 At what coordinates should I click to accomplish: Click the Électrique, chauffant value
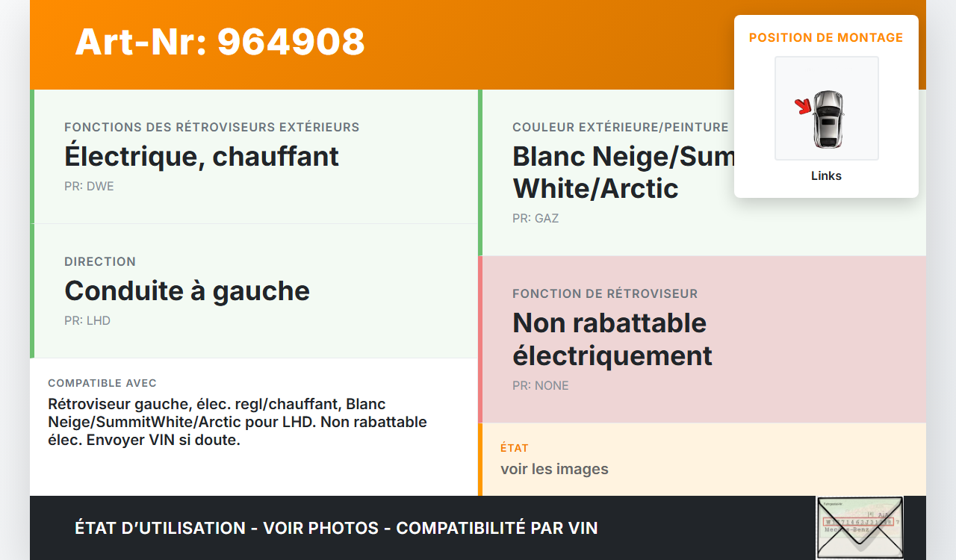coord(202,156)
